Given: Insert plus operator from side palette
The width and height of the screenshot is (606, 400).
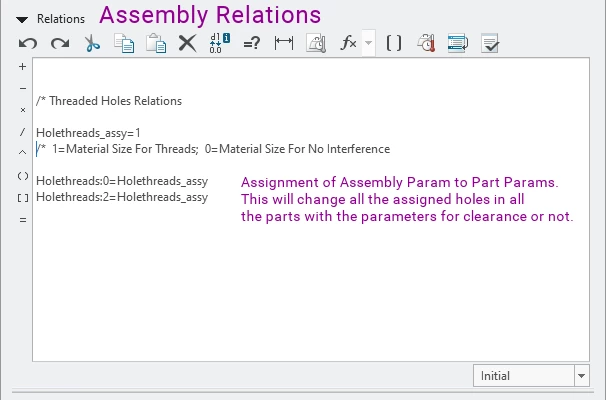Looking at the screenshot, I should [x=22, y=66].
